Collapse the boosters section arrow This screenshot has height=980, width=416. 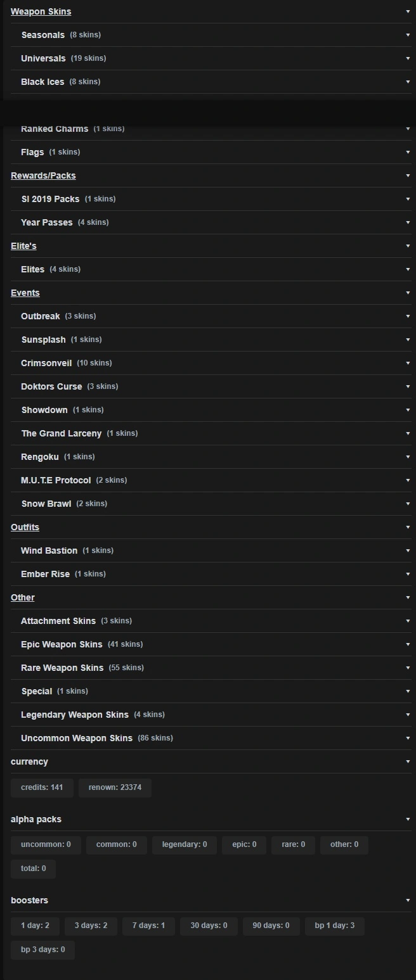point(408,900)
